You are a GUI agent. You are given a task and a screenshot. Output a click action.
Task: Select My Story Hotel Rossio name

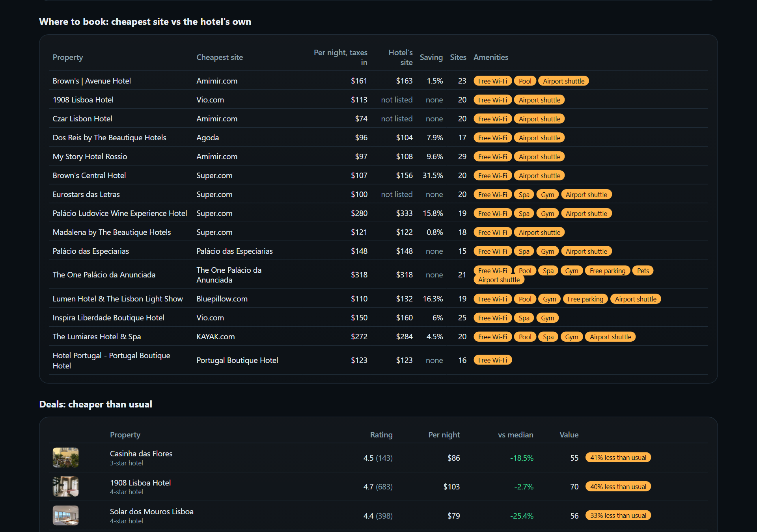click(x=90, y=156)
